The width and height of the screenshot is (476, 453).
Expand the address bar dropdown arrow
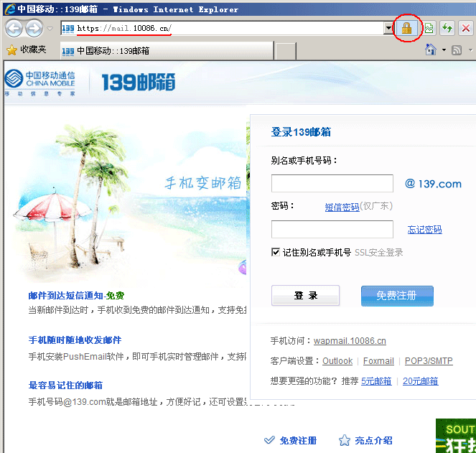pos(389,29)
